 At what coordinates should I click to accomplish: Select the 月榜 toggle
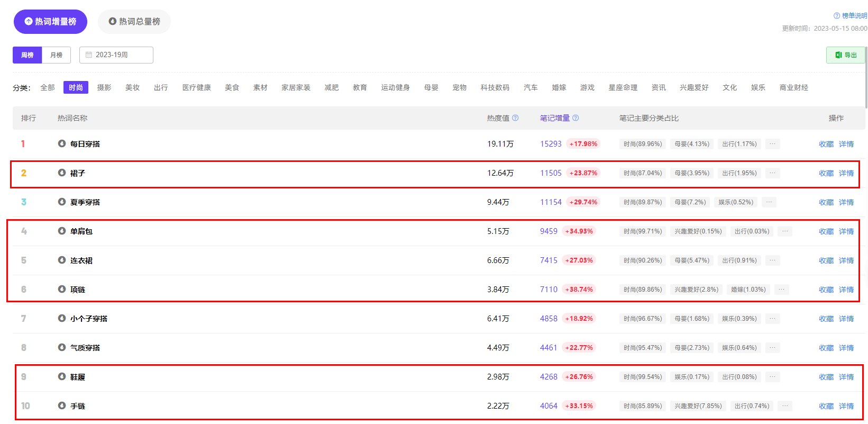tap(56, 55)
